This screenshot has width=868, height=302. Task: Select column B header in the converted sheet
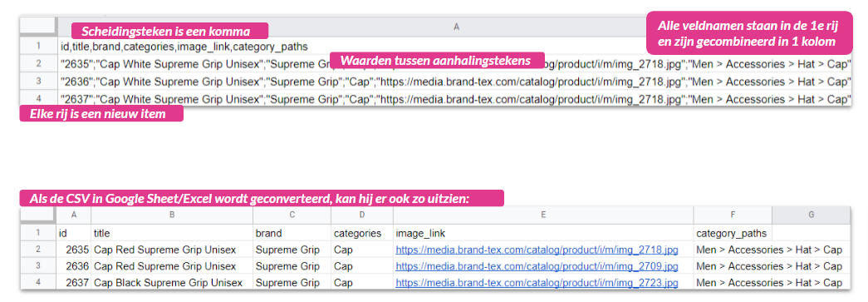click(172, 215)
